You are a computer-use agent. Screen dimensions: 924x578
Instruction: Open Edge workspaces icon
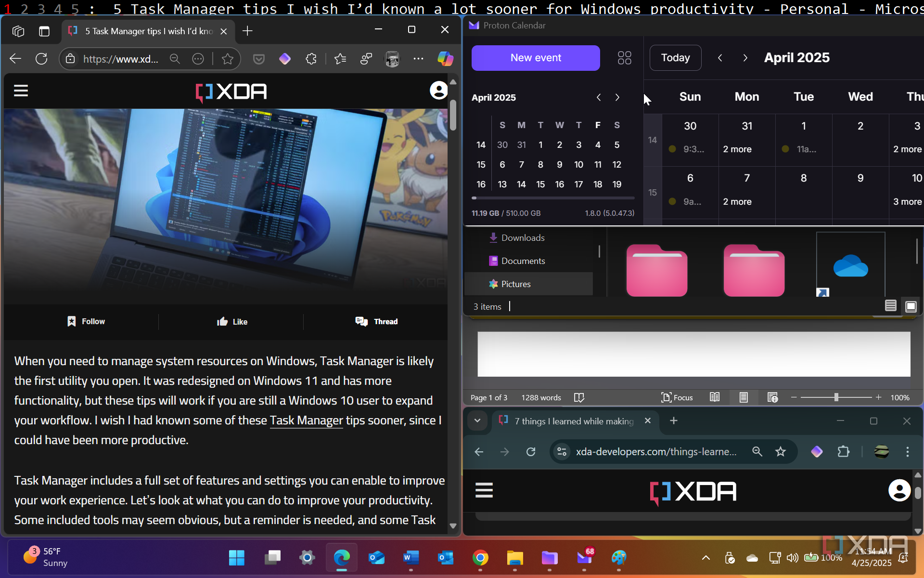pyautogui.click(x=18, y=31)
